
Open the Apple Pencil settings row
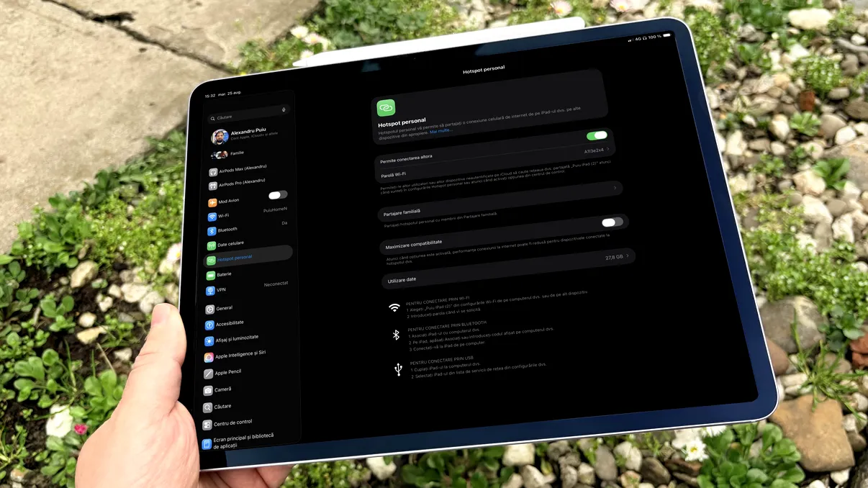248,373
